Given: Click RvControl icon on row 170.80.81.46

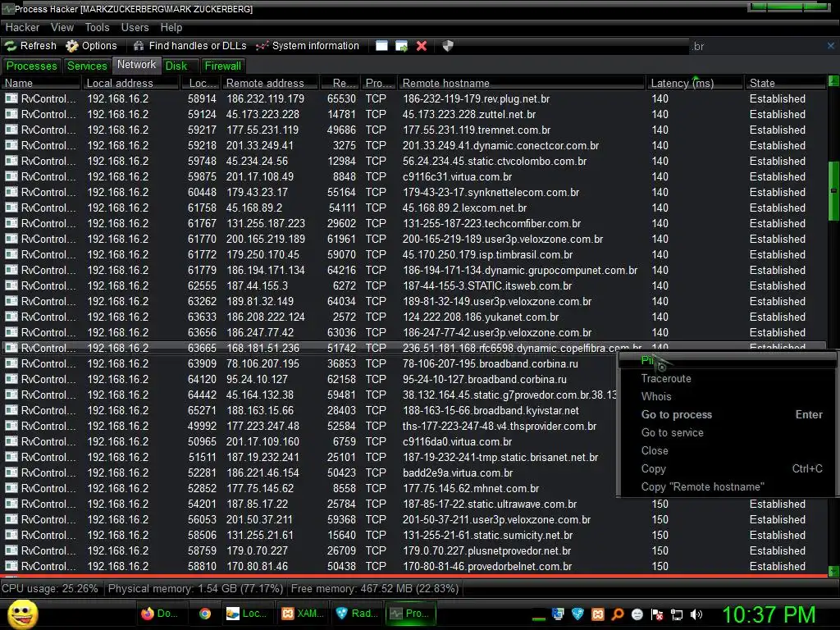Looking at the screenshot, I should [11, 566].
